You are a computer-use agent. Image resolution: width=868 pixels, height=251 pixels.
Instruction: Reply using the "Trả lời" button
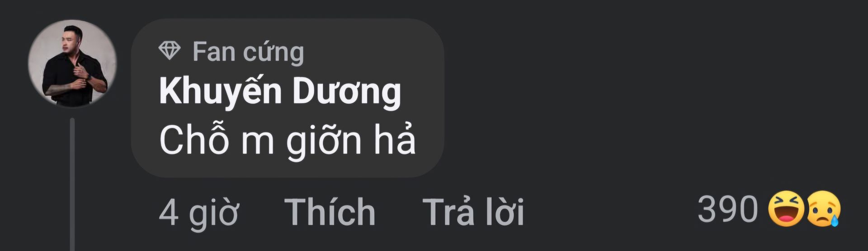tap(473, 211)
